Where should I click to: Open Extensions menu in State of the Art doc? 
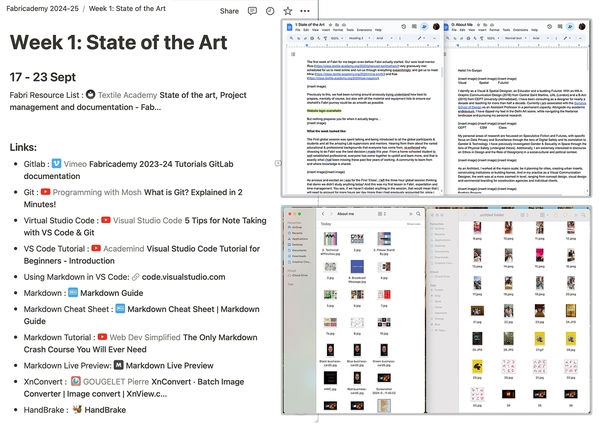[x=364, y=30]
